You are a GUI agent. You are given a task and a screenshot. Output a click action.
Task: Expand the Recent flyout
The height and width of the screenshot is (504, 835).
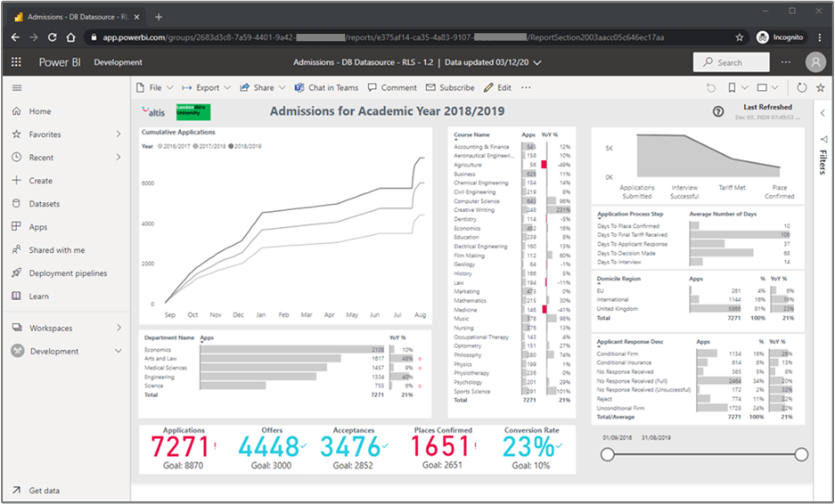click(x=119, y=158)
